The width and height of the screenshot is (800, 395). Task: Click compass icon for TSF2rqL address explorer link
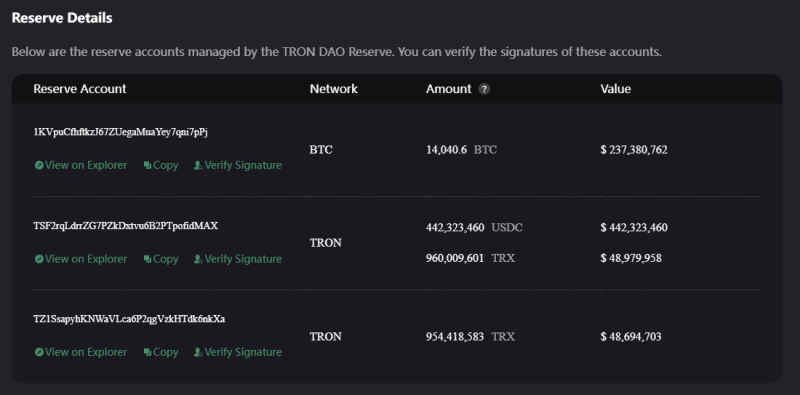coord(39,259)
